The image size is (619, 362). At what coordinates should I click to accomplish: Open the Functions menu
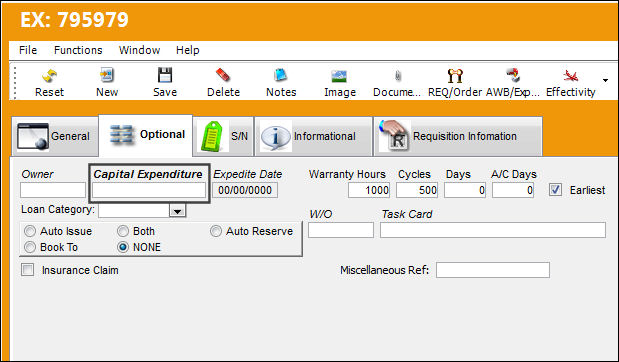point(78,50)
